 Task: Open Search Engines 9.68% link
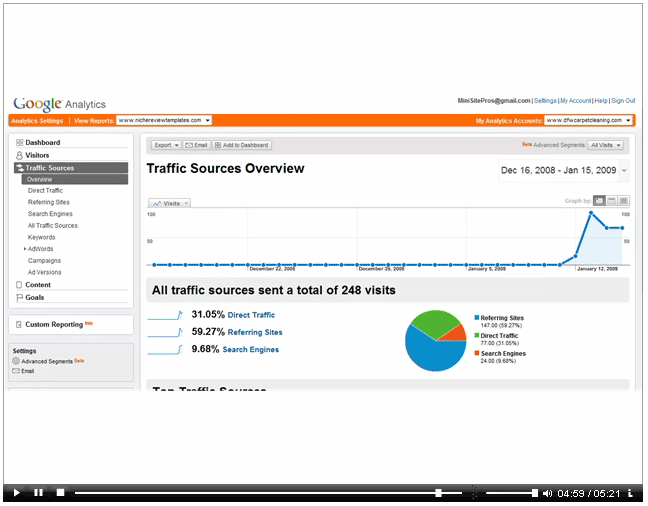251,350
